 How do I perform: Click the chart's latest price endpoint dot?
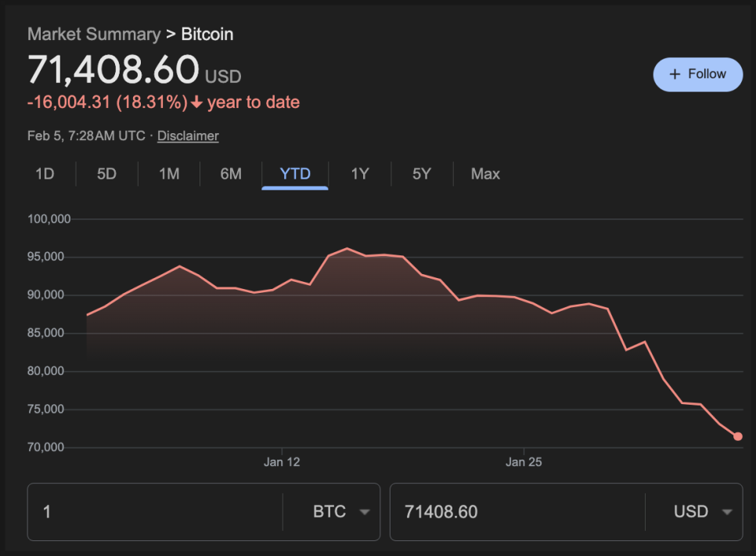pos(738,436)
